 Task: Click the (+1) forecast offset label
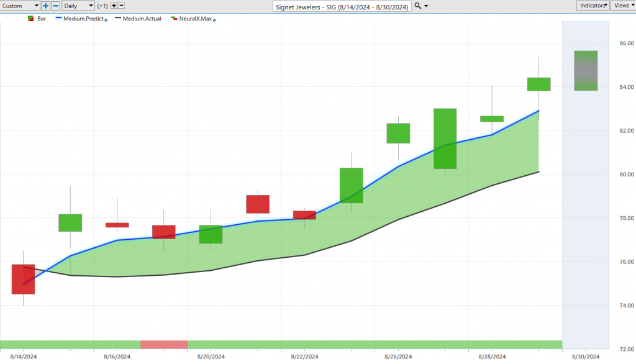(x=102, y=6)
